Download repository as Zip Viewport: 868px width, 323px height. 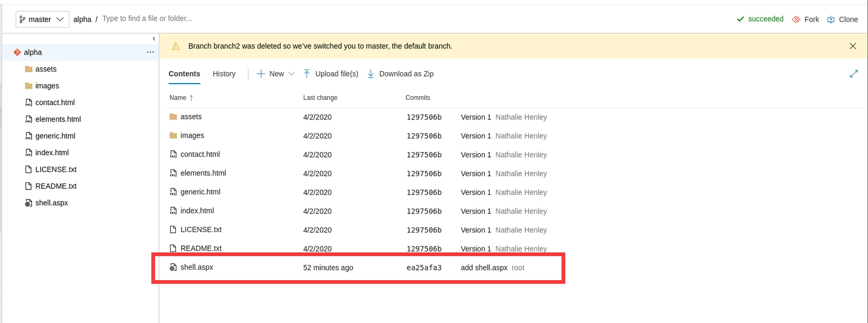[401, 74]
